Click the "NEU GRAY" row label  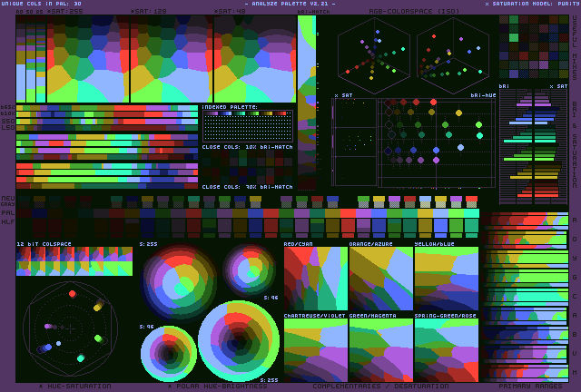(x=8, y=201)
